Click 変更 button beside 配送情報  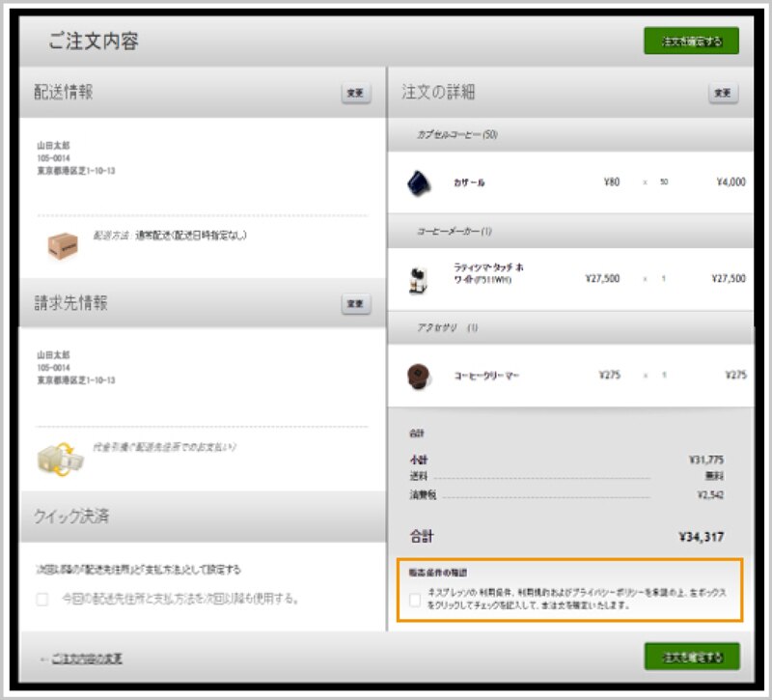pos(355,93)
